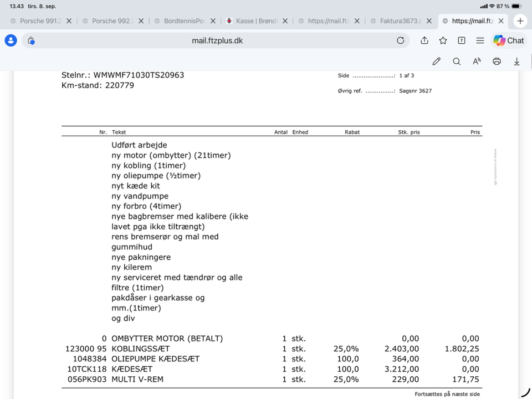Tap the site security lock icon
This screenshot has height=399, width=532.
[x=31, y=40]
